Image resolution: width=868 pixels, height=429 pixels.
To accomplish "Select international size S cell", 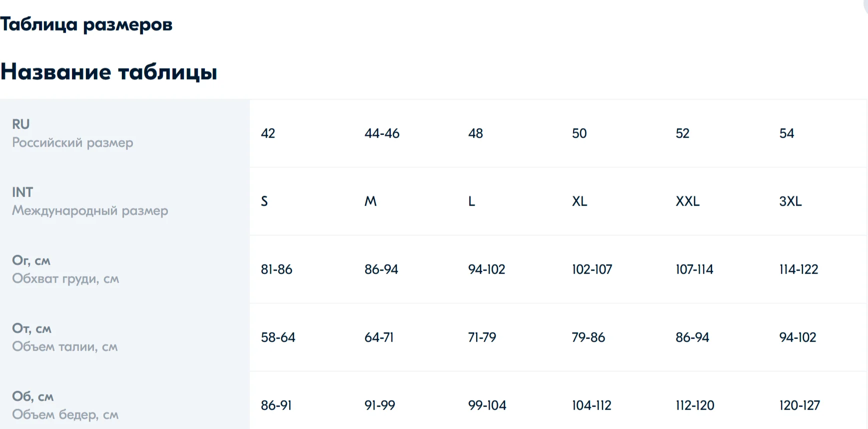I will (264, 201).
